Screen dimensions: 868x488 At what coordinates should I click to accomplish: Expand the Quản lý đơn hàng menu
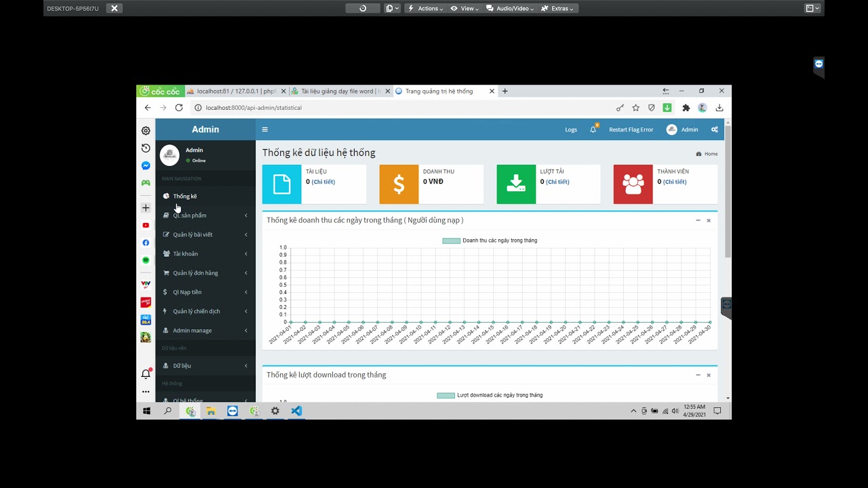pos(205,273)
